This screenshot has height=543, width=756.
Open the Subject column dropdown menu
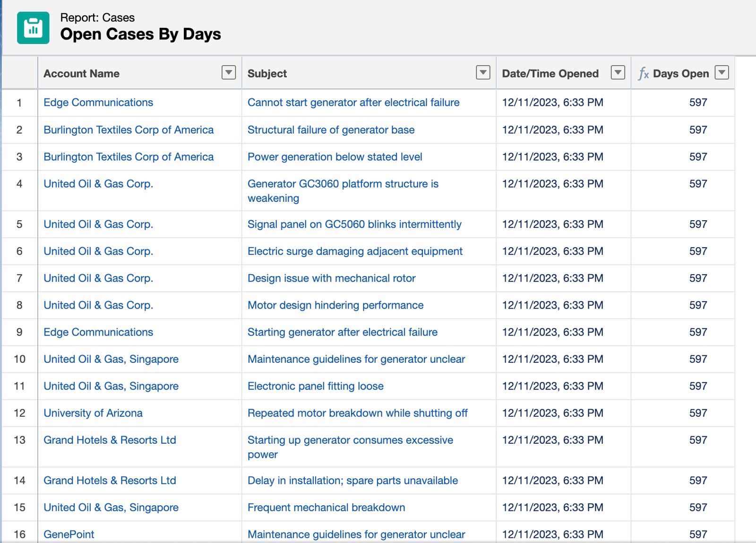482,73
